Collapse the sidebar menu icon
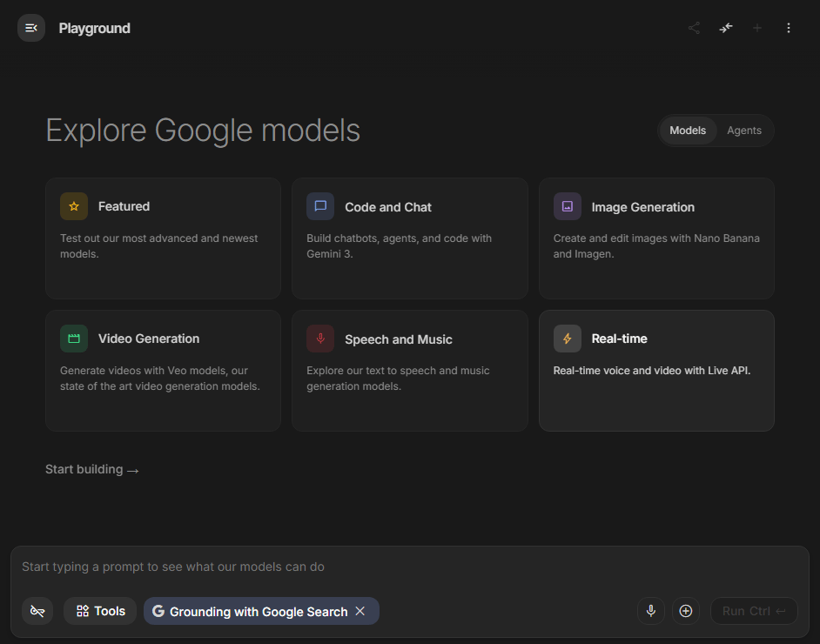The width and height of the screenshot is (820, 644). click(x=31, y=28)
